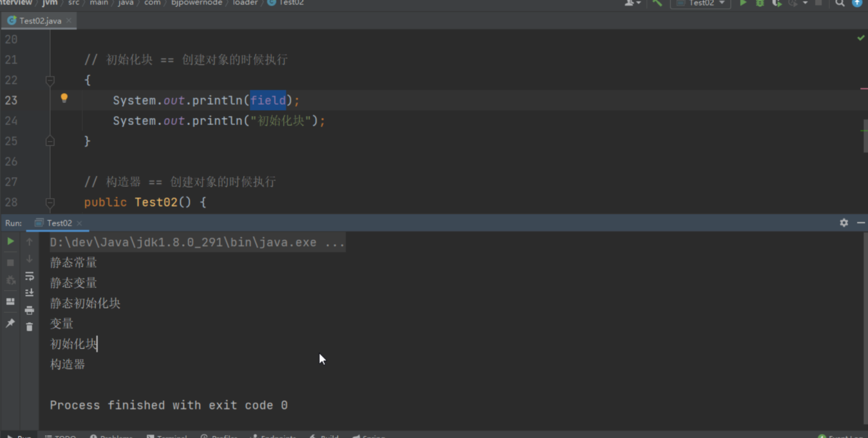Rerun Test02 from the Run panel
The height and width of the screenshot is (438, 868).
pyautogui.click(x=10, y=242)
